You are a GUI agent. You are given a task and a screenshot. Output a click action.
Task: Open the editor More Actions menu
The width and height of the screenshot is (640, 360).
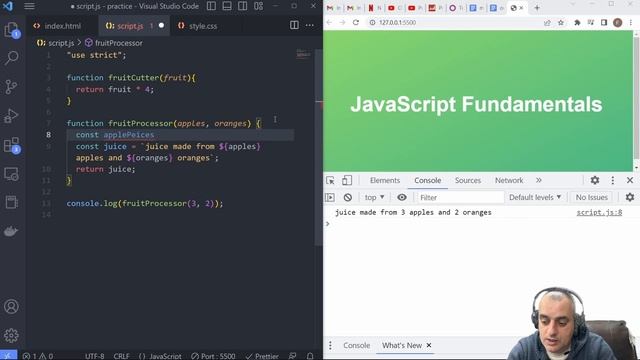pyautogui.click(x=310, y=25)
